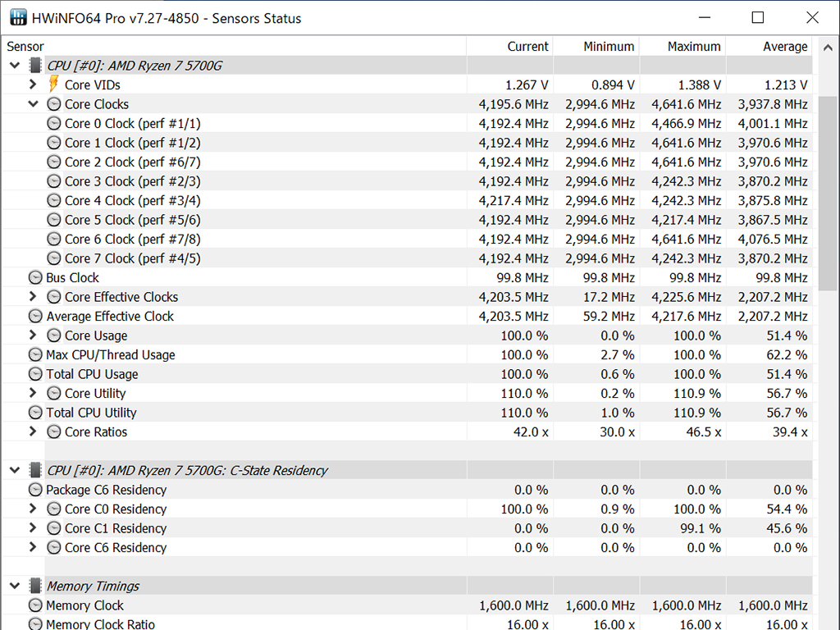The width and height of the screenshot is (840, 630).
Task: Maximize the Sensors Status window
Action: tap(757, 18)
